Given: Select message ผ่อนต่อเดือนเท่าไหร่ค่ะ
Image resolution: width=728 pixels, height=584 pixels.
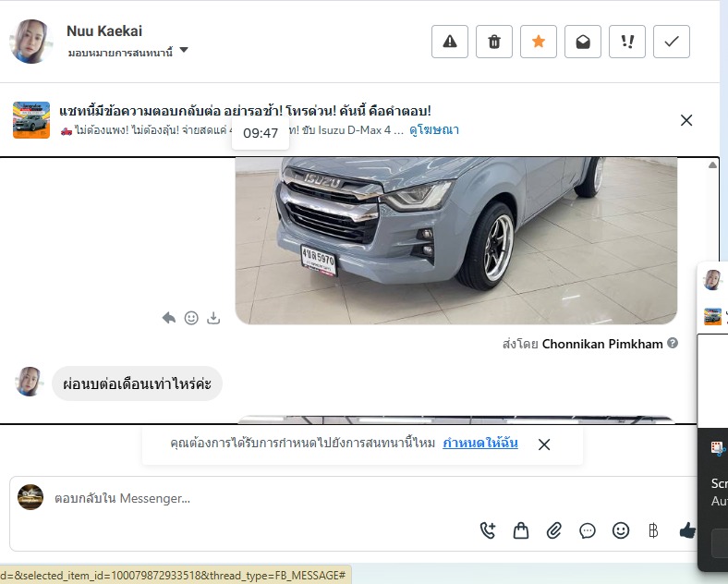Looking at the screenshot, I should tap(137, 383).
